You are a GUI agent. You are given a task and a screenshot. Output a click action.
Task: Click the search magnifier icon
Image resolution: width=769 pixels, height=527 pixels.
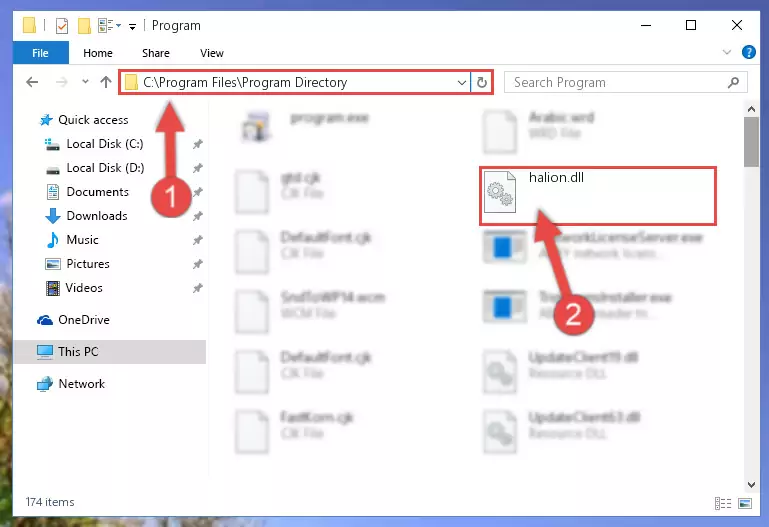click(734, 82)
